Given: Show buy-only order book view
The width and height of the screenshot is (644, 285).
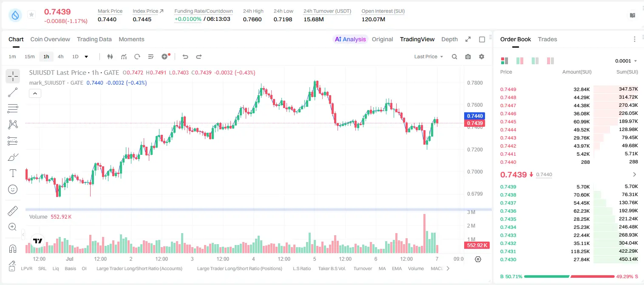Looking at the screenshot, I should 535,61.
